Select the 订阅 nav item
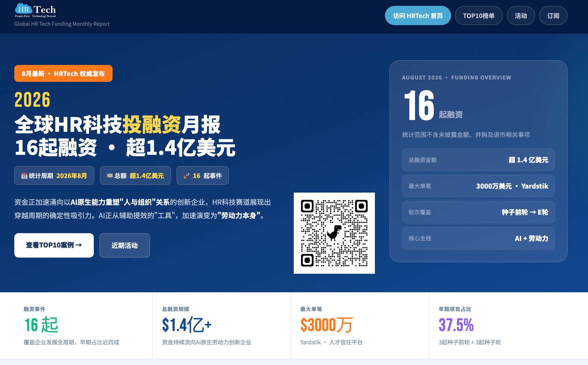This screenshot has height=365, width=588. (x=553, y=16)
